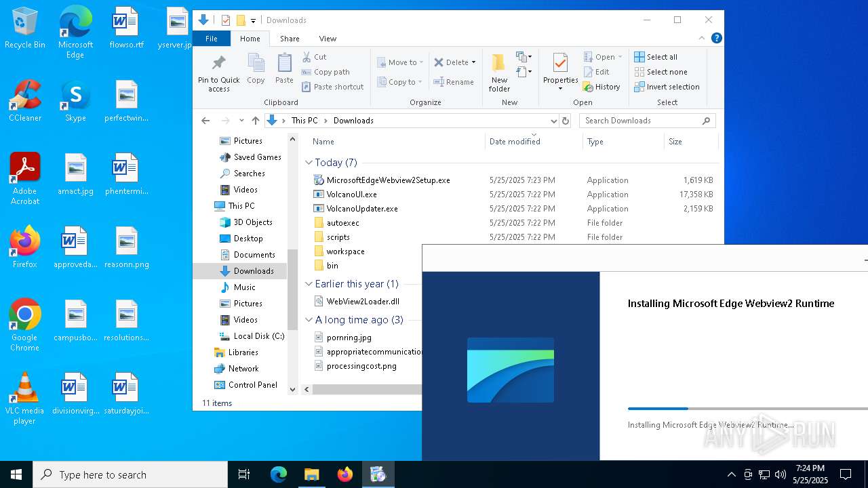Click Copy path in Clipboard group
This screenshot has width=868, height=488.
coord(325,72)
